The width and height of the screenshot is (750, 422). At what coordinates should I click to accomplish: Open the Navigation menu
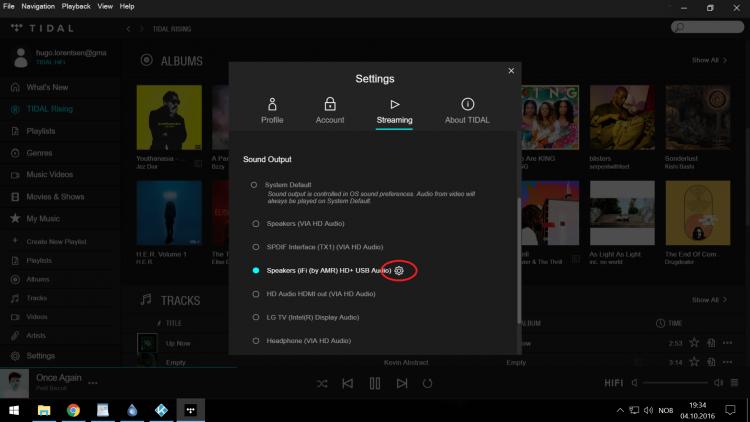point(38,6)
